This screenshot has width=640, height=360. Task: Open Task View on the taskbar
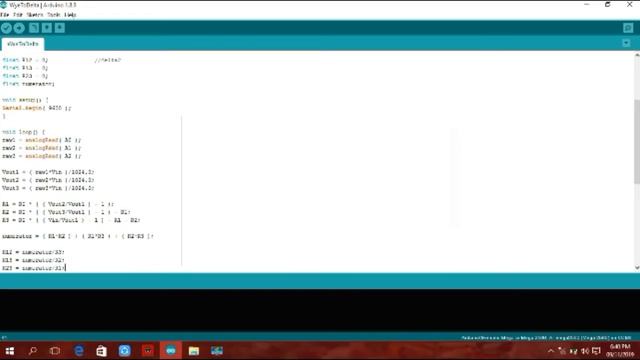point(55,351)
